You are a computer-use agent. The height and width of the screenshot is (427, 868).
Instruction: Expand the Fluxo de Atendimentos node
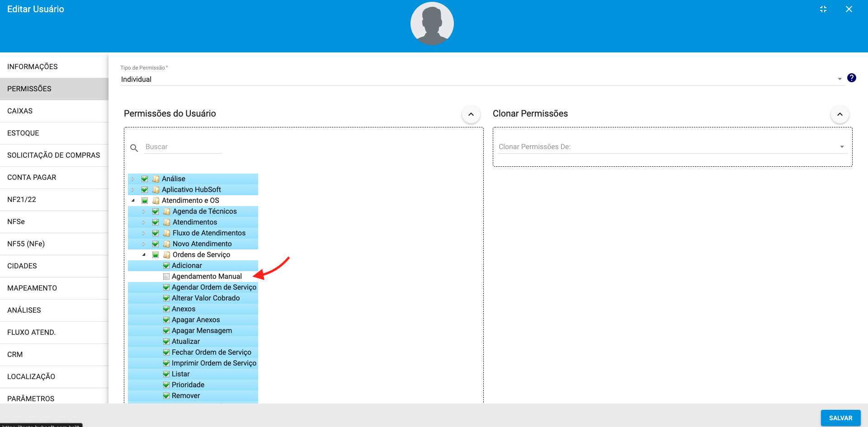coord(144,233)
